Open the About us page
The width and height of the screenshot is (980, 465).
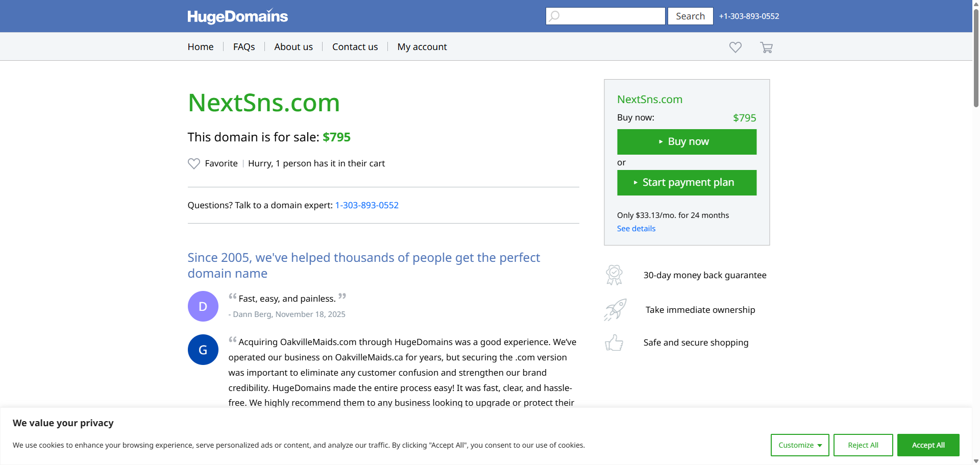coord(293,47)
